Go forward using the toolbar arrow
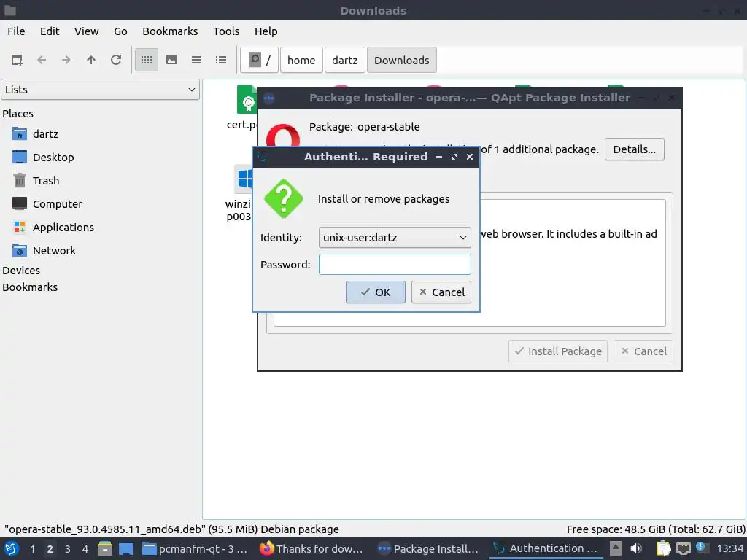 tap(66, 60)
